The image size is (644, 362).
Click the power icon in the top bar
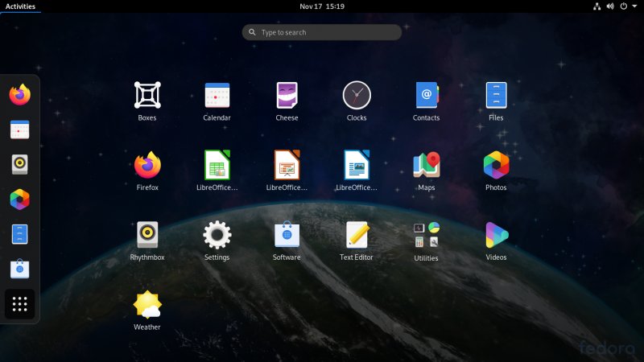(x=623, y=6)
